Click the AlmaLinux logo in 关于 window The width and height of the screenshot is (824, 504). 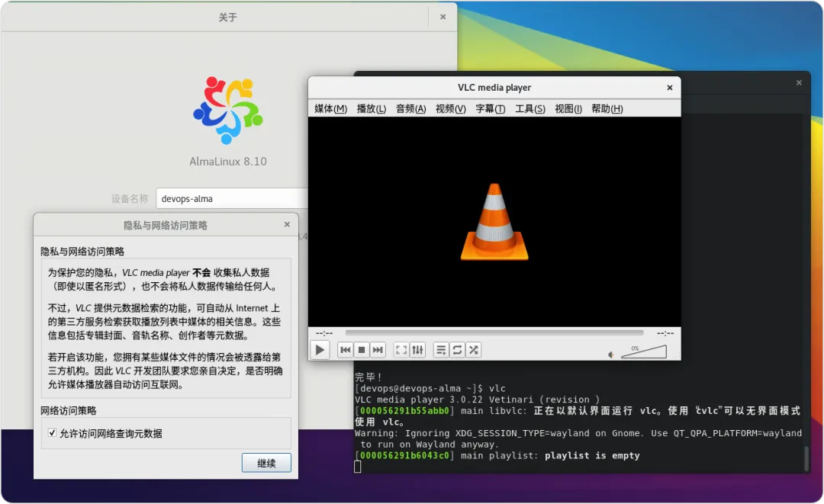[x=227, y=111]
